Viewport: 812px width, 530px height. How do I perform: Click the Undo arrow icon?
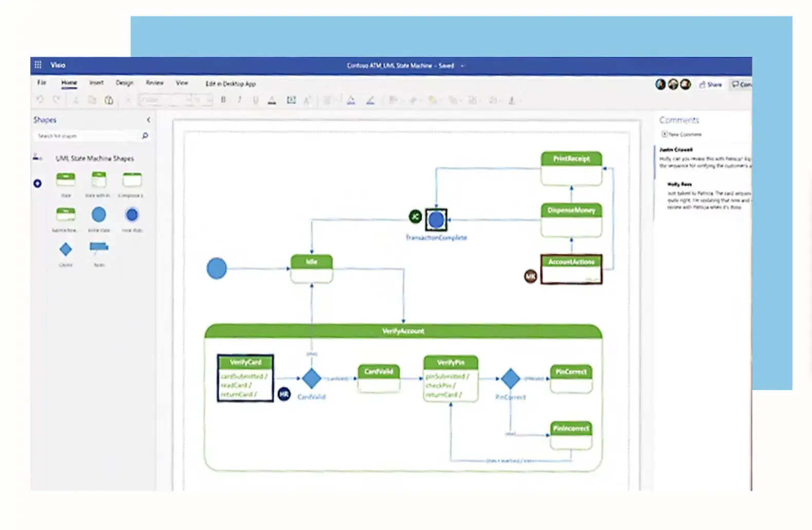(41, 100)
